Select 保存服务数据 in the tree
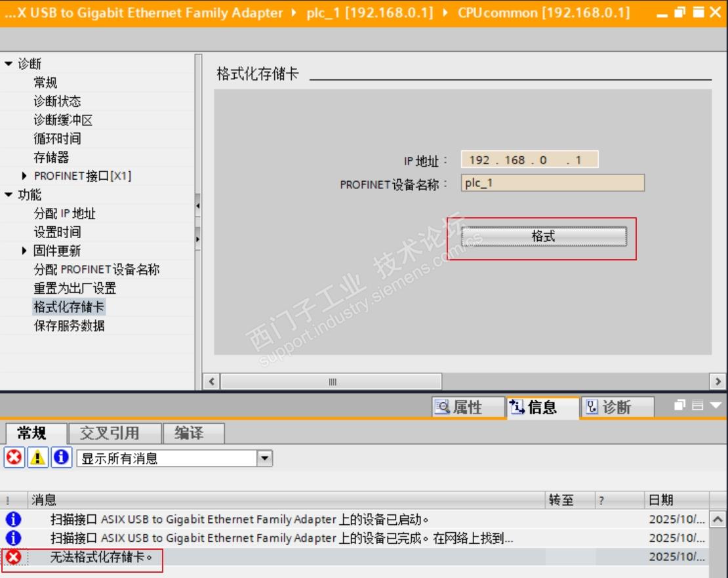This screenshot has height=578, width=728. (x=69, y=325)
